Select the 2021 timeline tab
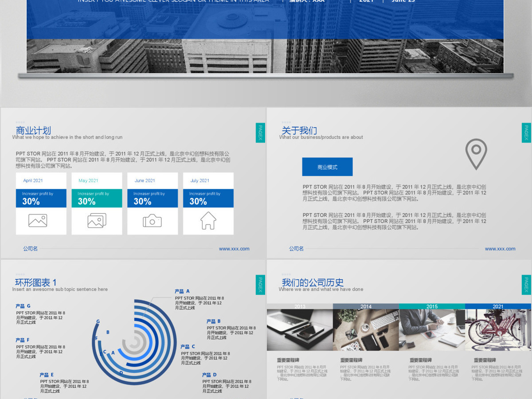 click(x=498, y=306)
